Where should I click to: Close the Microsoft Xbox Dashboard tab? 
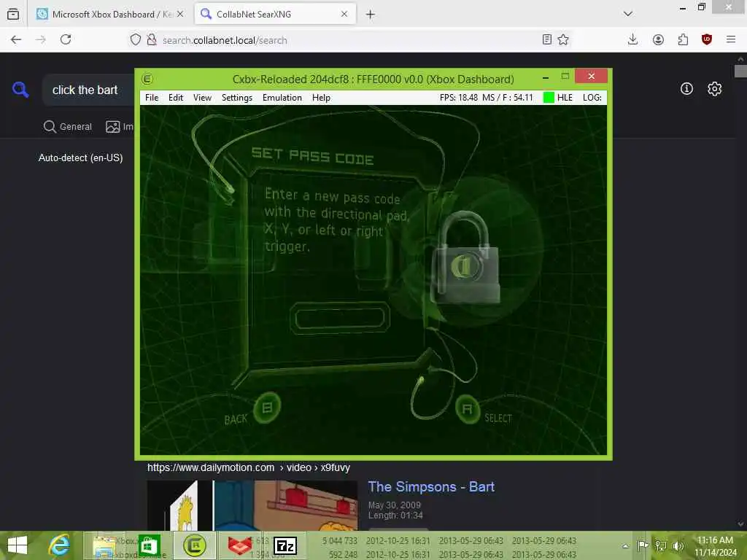coord(180,15)
